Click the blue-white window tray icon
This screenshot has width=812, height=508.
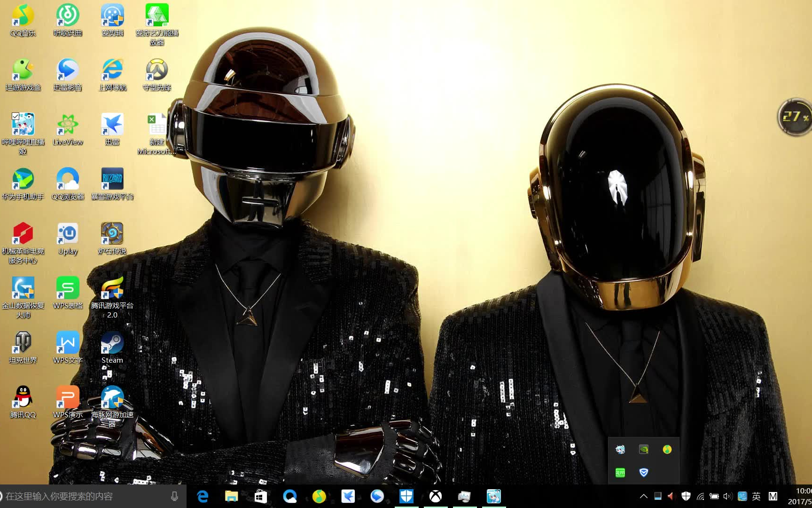pyautogui.click(x=658, y=496)
